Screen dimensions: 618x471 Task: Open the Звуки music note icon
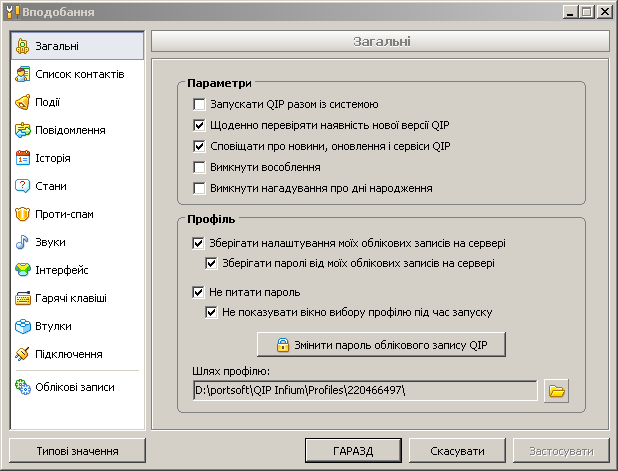(24, 242)
